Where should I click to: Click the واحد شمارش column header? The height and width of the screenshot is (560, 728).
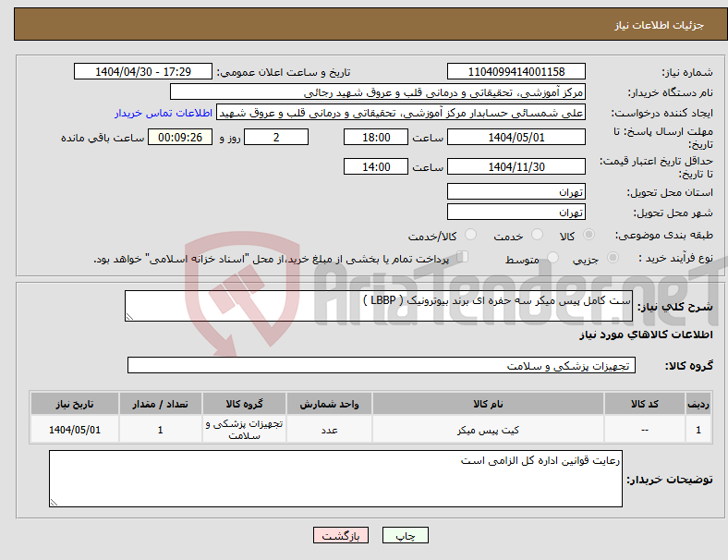point(329,404)
